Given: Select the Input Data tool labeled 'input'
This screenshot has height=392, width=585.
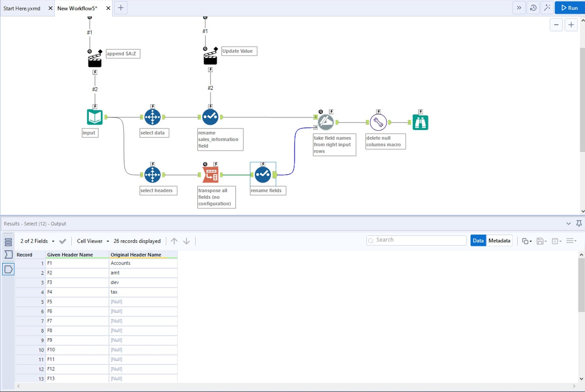Looking at the screenshot, I should 94,117.
